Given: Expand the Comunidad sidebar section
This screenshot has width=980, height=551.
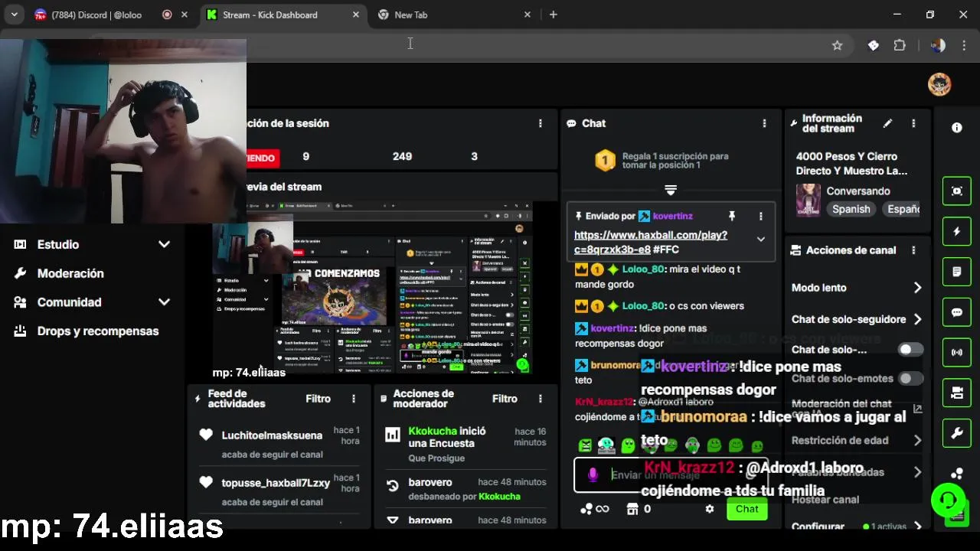Looking at the screenshot, I should tap(164, 302).
